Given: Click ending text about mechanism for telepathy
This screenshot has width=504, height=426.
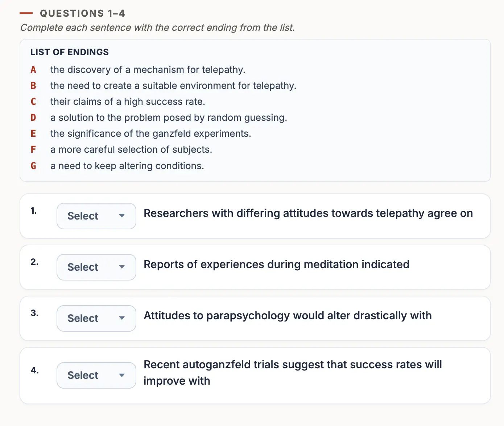Looking at the screenshot, I should pos(148,70).
